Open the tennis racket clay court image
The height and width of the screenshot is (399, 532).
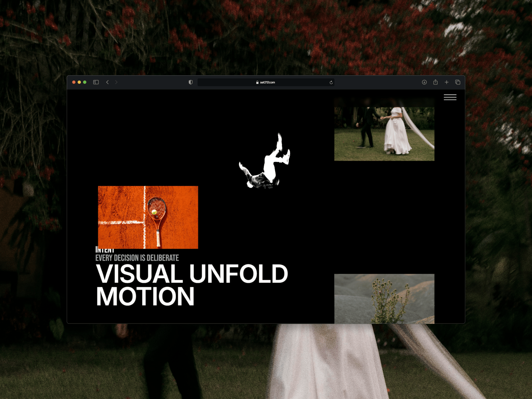tap(148, 217)
